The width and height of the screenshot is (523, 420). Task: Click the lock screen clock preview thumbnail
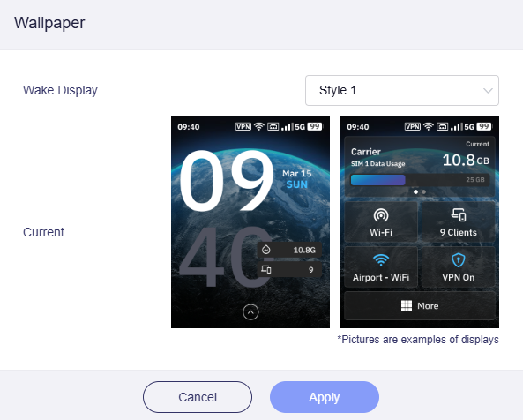(x=250, y=222)
